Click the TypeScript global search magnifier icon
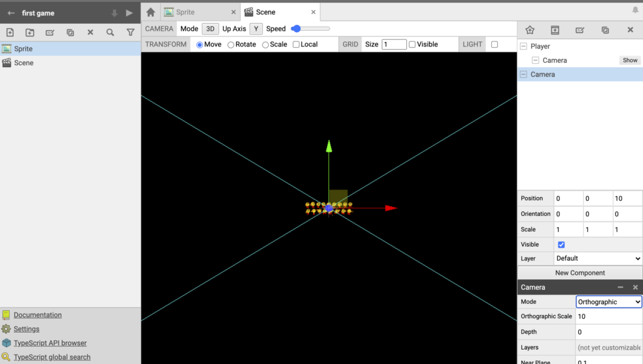 pos(6,357)
